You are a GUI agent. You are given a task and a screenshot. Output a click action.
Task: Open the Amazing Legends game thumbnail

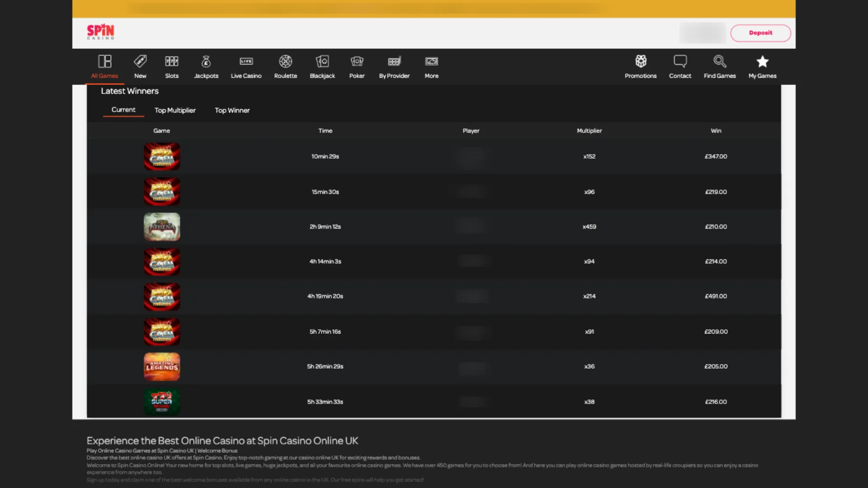[162, 366]
